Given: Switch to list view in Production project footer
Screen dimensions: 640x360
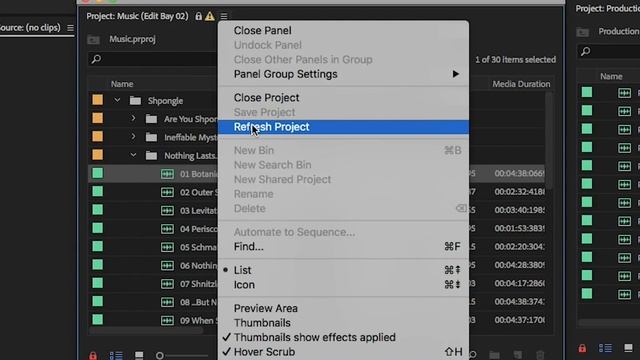Looking at the screenshot, I should 605,348.
